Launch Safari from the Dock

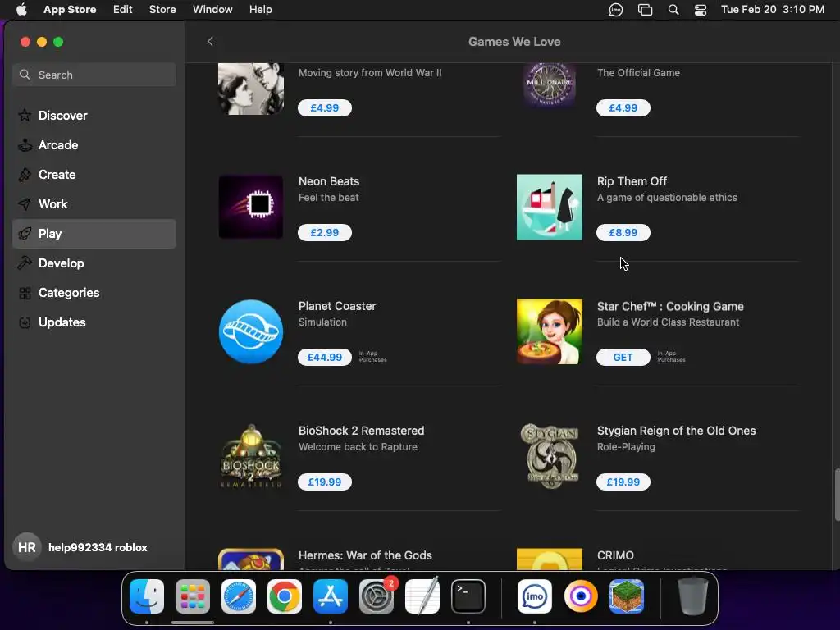click(x=239, y=596)
